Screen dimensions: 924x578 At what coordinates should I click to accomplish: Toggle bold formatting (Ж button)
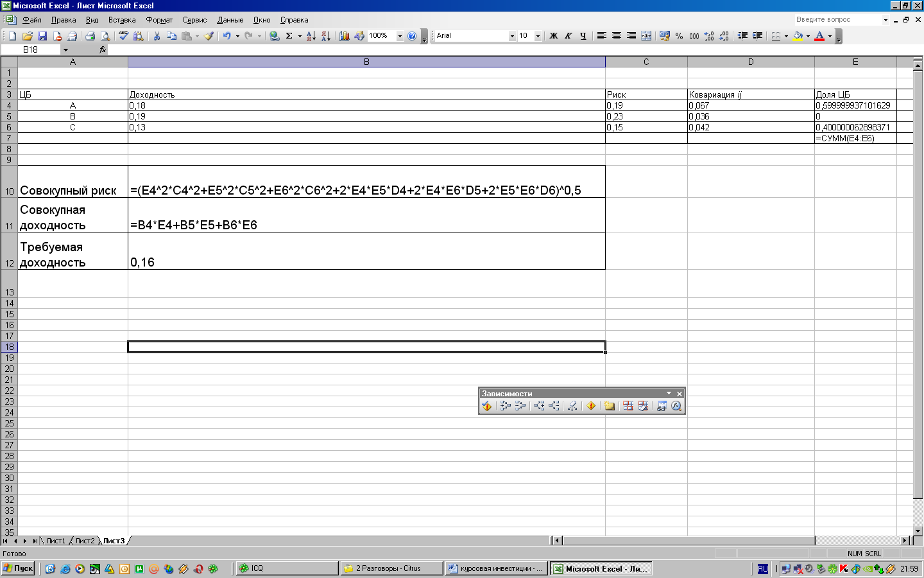pos(553,36)
